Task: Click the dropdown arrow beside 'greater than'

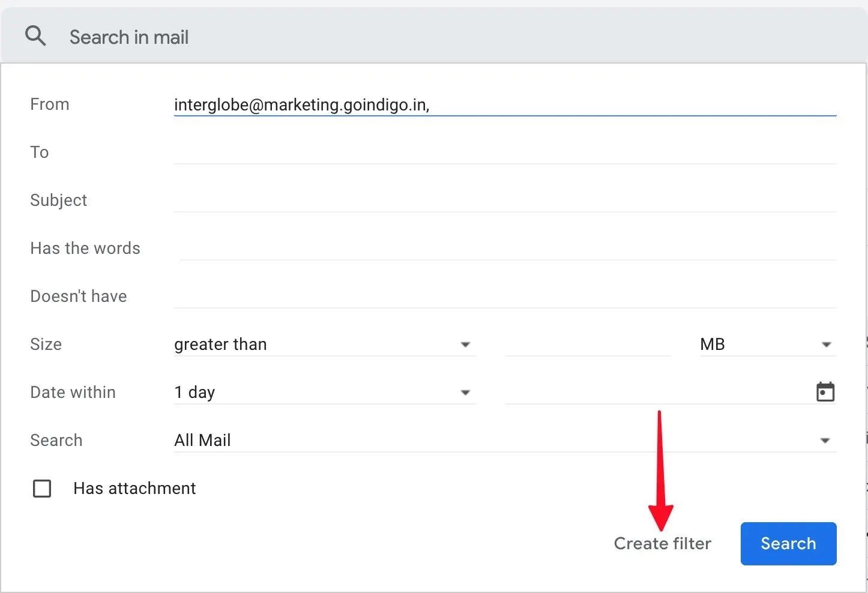Action: (465, 345)
